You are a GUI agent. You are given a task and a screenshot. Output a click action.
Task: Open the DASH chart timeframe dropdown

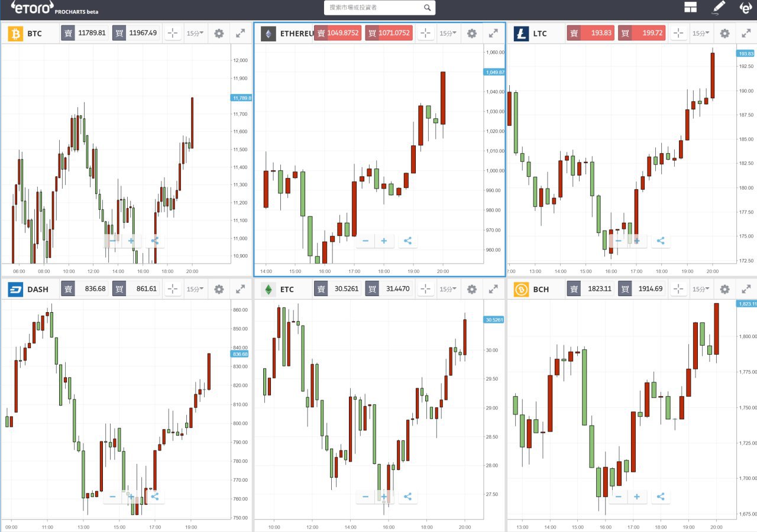pyautogui.click(x=195, y=290)
